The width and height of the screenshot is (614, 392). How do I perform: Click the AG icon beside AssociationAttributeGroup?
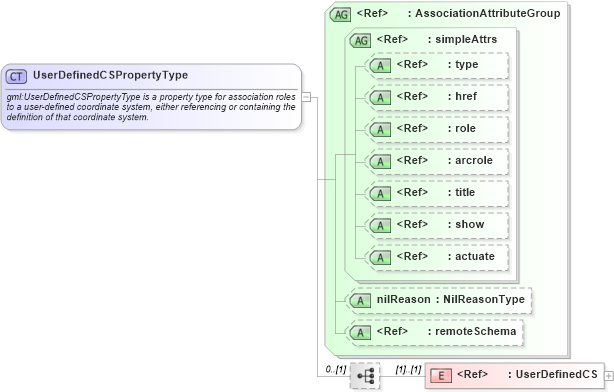340,15
